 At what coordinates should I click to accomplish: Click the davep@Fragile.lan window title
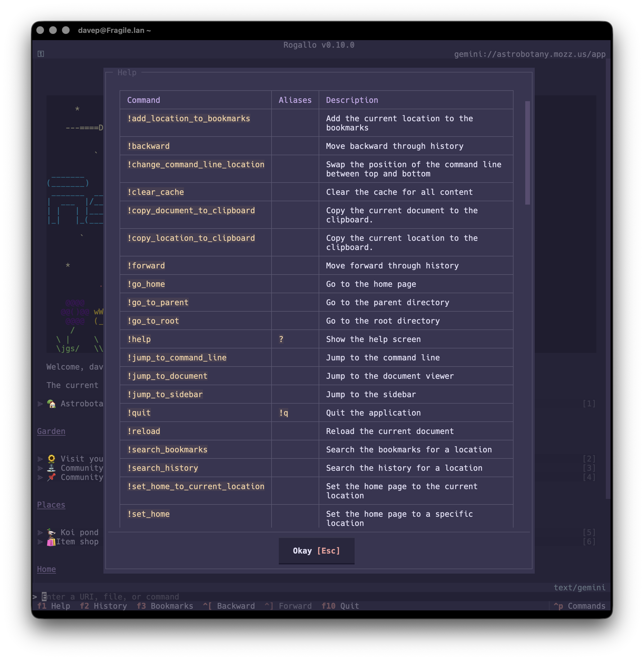[114, 30]
